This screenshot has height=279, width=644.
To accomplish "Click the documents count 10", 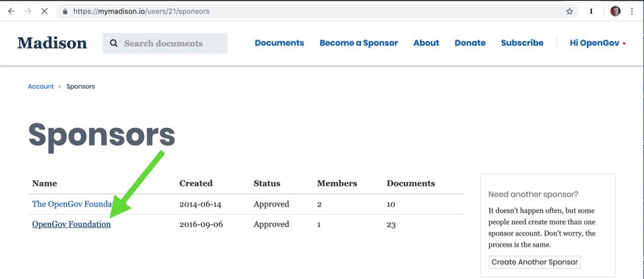I will (391, 204).
